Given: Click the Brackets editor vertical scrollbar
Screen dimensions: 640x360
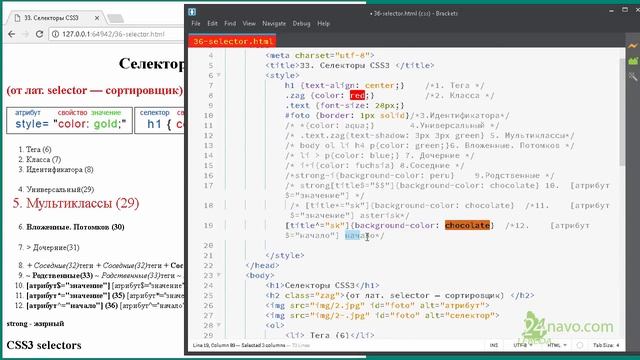Looking at the screenshot, I should (622, 111).
